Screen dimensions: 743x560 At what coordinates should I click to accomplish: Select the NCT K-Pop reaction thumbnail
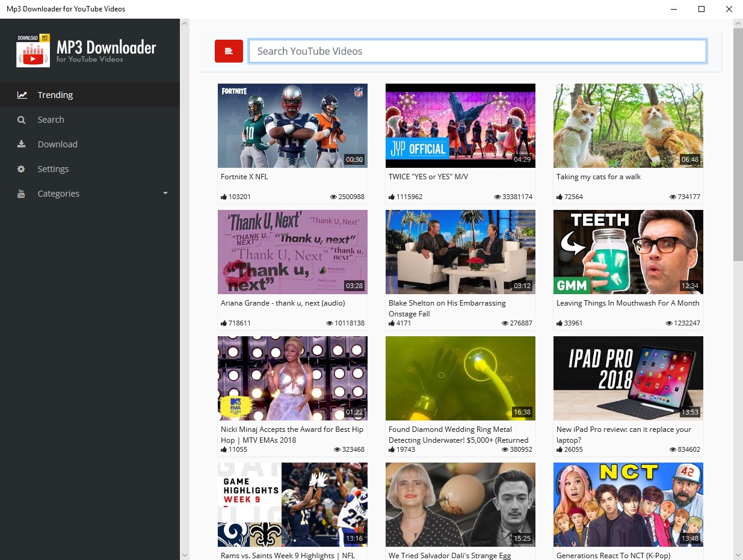pyautogui.click(x=628, y=505)
